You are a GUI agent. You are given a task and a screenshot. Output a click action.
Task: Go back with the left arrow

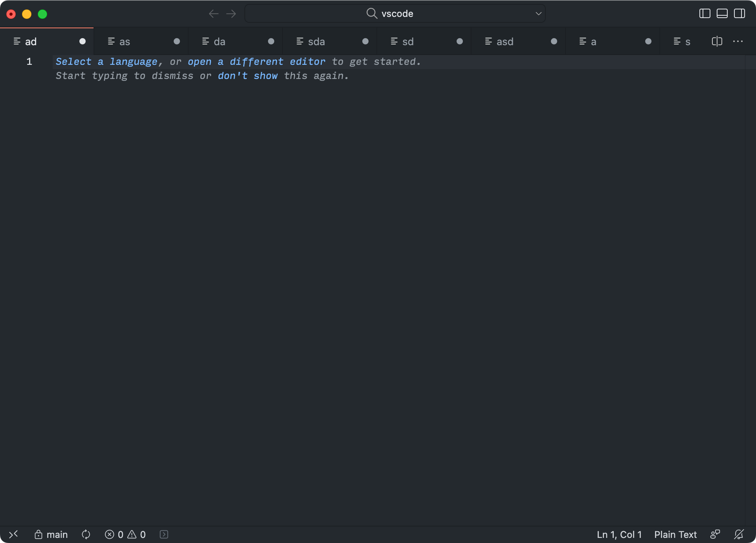214,14
